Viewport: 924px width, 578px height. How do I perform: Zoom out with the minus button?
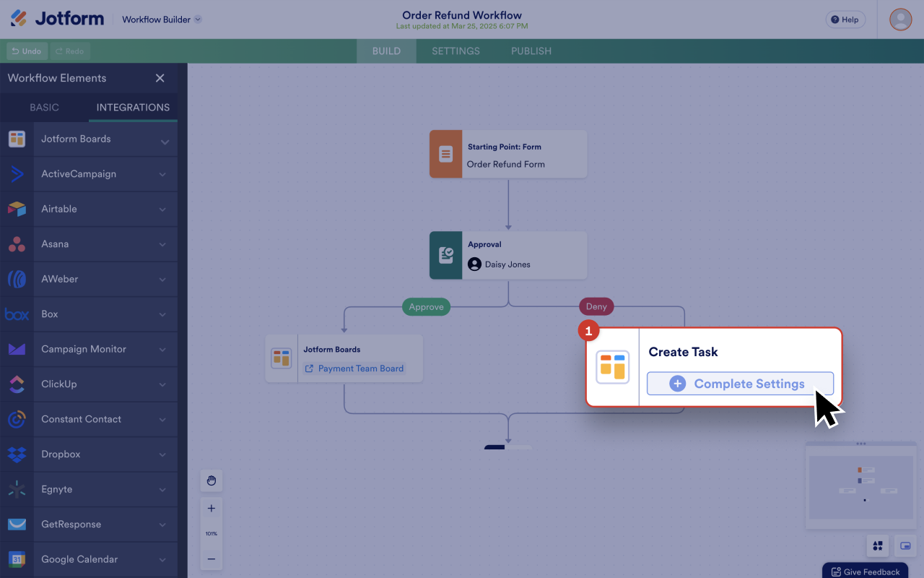pyautogui.click(x=212, y=558)
